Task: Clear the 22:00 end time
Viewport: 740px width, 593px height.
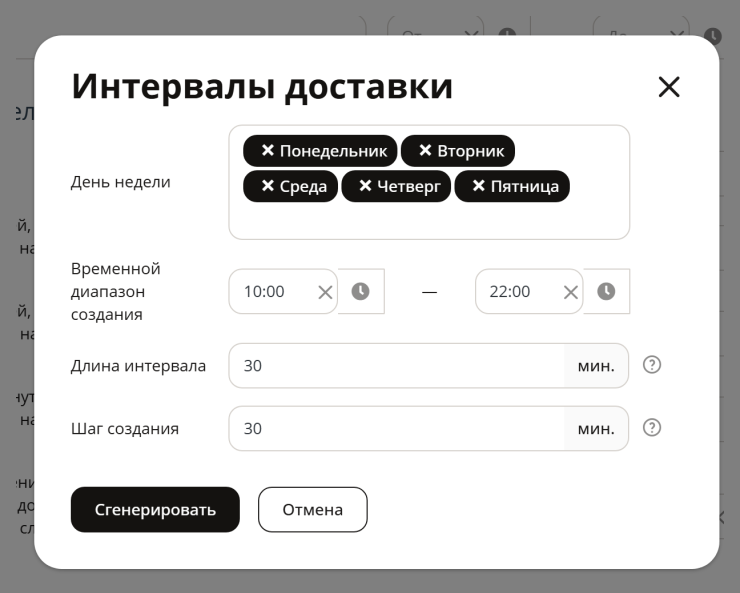Action: pyautogui.click(x=571, y=292)
